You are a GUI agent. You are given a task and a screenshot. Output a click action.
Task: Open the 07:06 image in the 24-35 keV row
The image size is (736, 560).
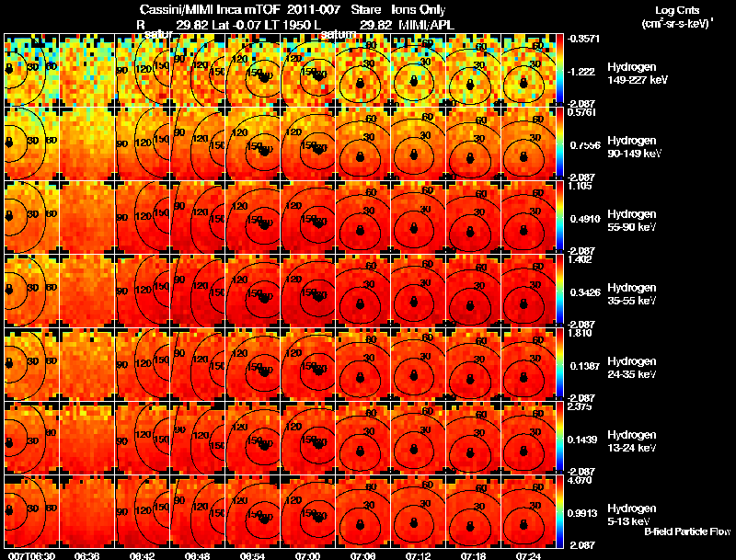(x=362, y=364)
